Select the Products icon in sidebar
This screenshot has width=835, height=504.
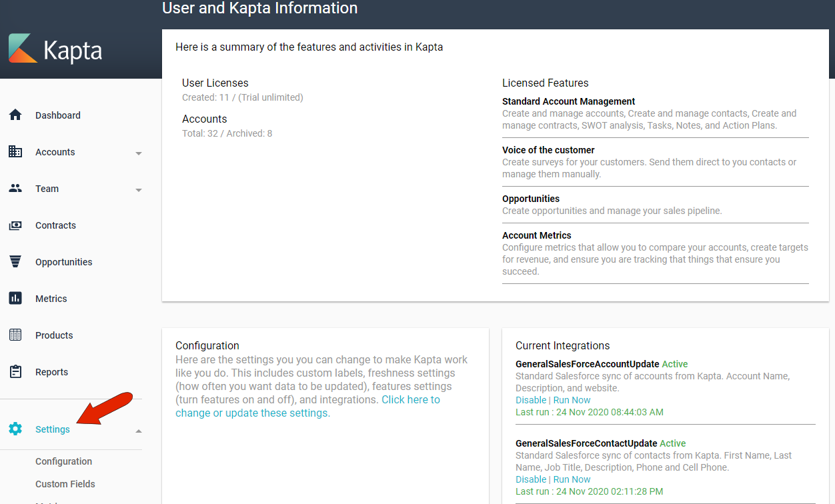(15, 335)
